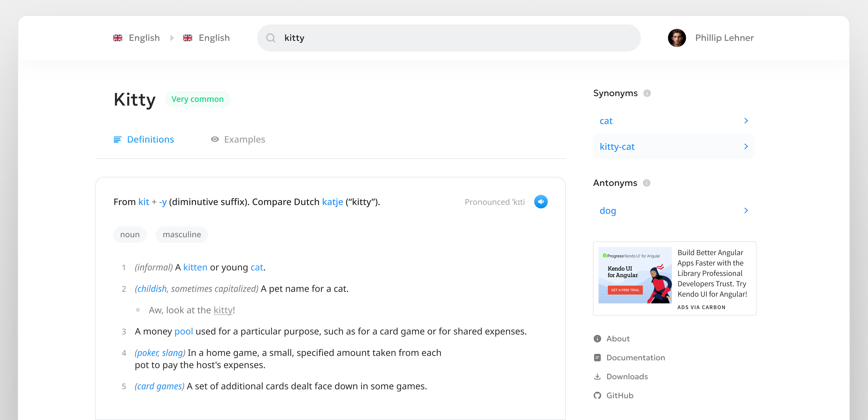
Task: Click the search magnifier icon
Action: click(x=271, y=38)
